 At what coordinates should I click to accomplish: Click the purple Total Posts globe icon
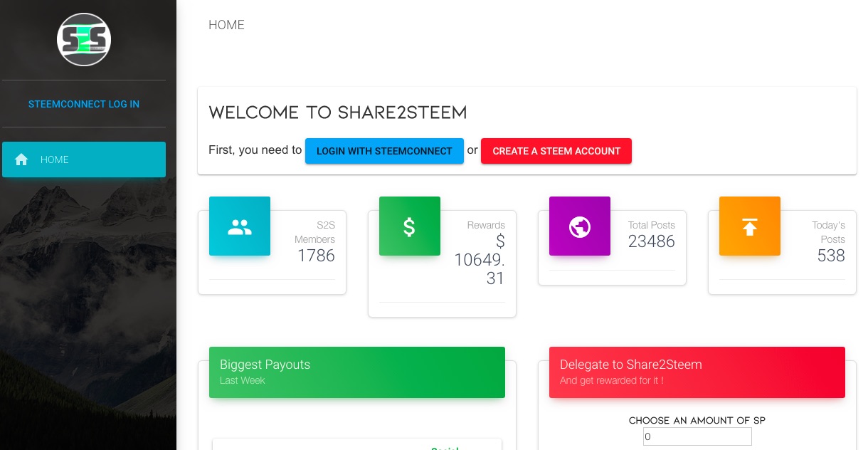(580, 226)
